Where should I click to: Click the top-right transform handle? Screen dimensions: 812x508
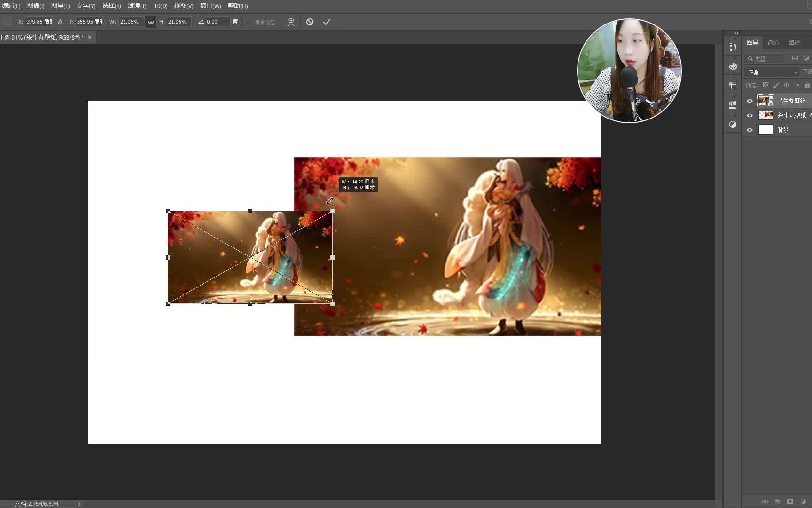tap(333, 211)
